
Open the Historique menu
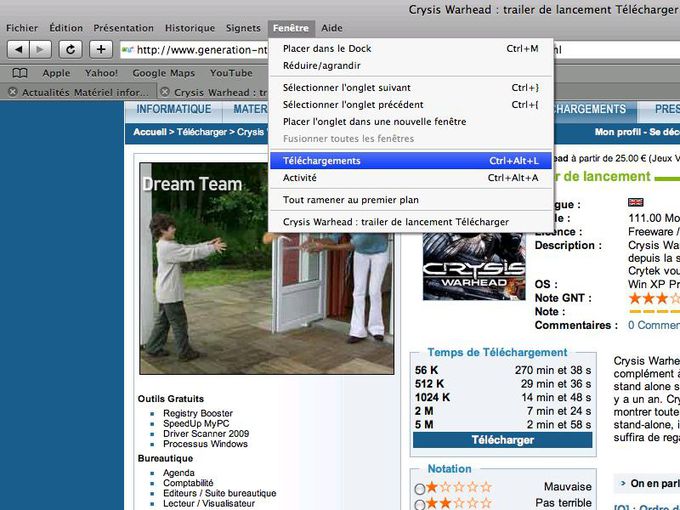(190, 28)
